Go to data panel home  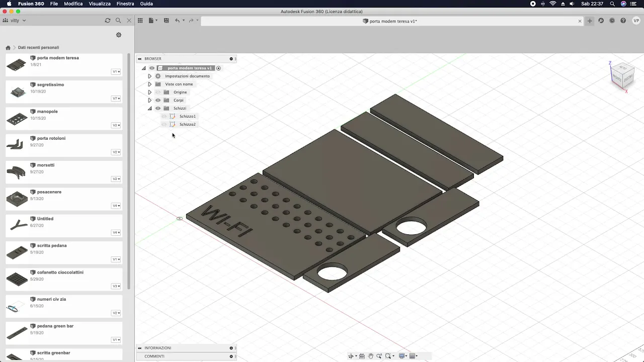(8, 48)
